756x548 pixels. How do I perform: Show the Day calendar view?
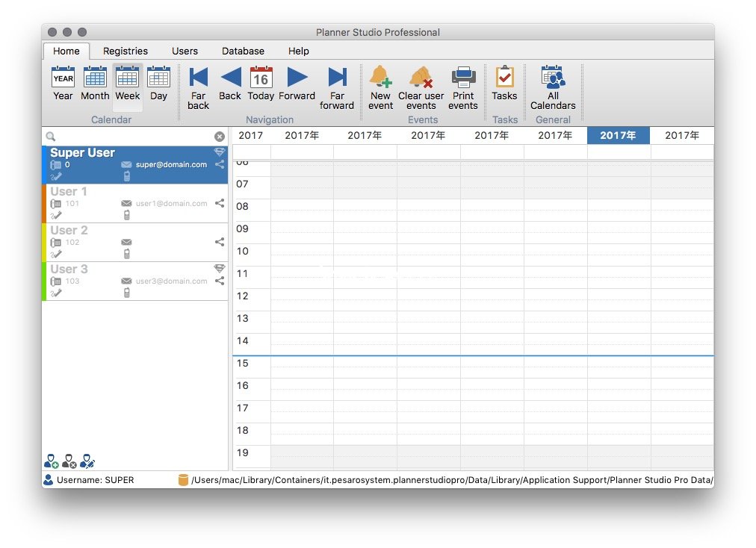(158, 83)
